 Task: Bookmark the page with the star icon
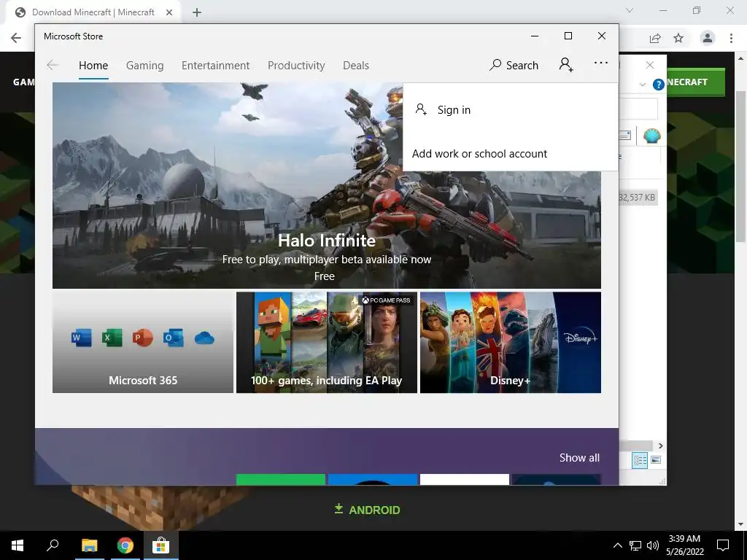click(678, 38)
